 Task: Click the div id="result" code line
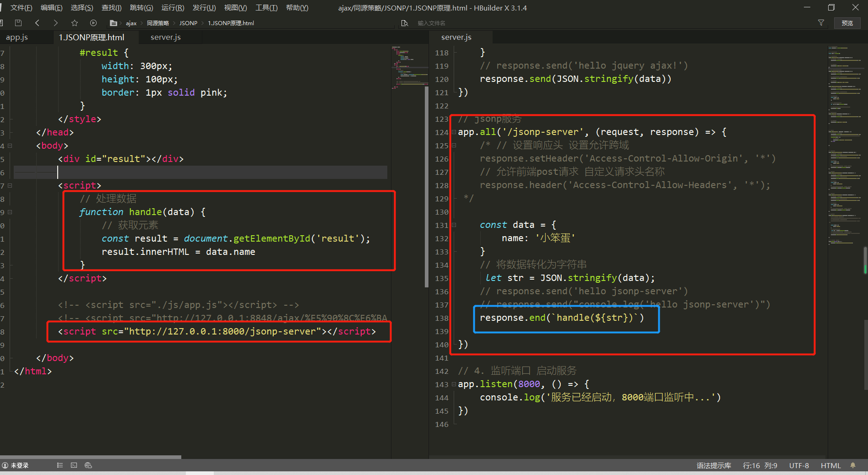click(121, 159)
